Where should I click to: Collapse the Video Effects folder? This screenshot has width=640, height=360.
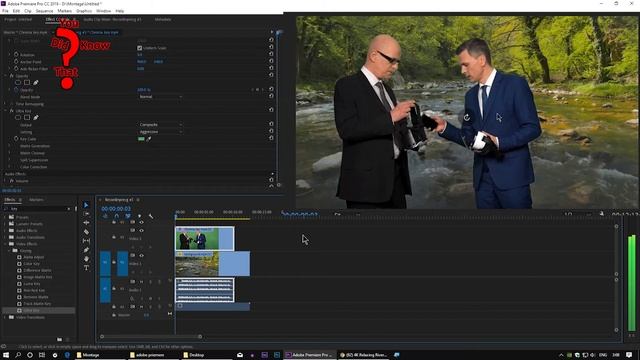pos(5,244)
